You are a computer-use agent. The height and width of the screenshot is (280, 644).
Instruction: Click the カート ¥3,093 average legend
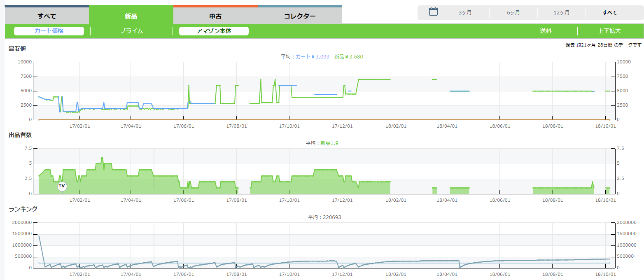pos(313,57)
